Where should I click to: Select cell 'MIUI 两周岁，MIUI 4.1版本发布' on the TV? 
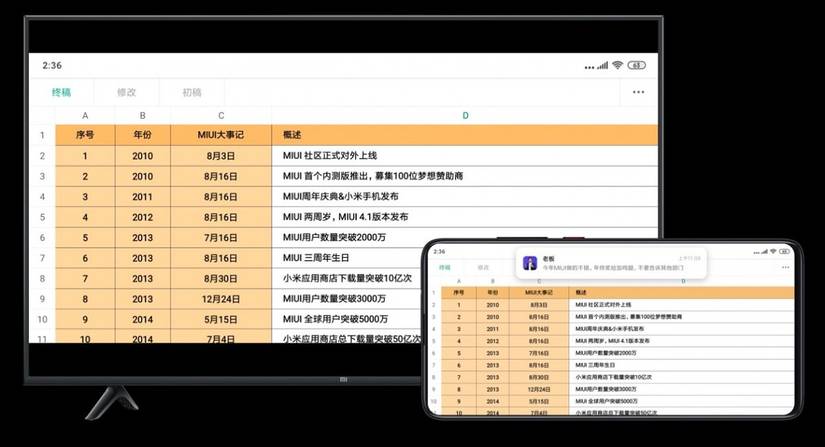point(465,217)
